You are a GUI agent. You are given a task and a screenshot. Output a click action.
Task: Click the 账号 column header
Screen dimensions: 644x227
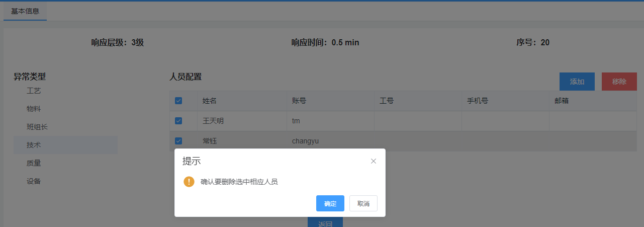click(x=299, y=101)
